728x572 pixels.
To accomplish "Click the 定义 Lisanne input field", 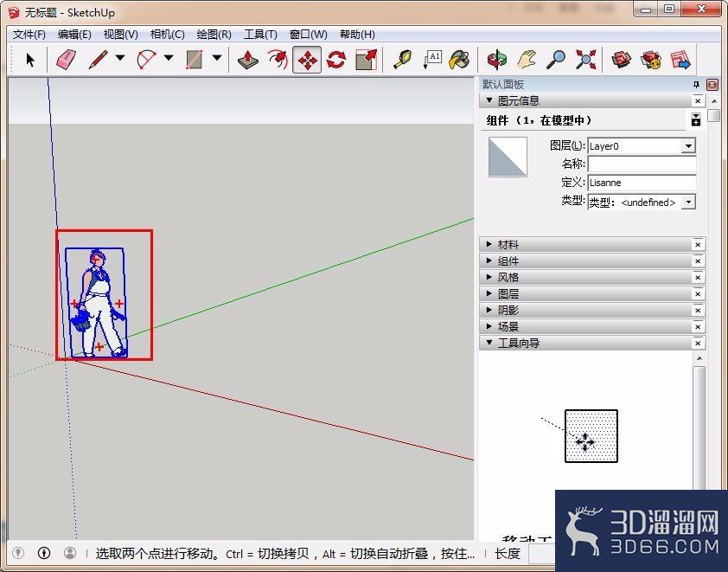I will (642, 183).
